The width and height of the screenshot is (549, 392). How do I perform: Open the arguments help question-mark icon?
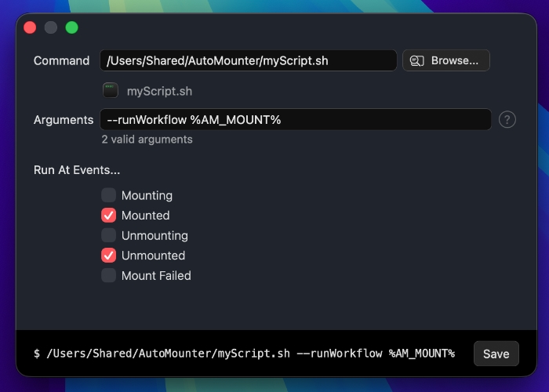[507, 120]
